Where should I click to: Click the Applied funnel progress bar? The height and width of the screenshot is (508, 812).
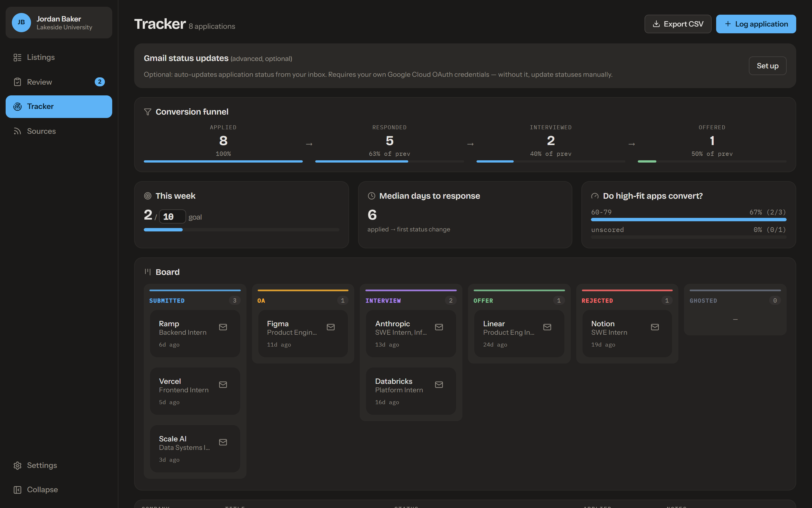point(223,162)
